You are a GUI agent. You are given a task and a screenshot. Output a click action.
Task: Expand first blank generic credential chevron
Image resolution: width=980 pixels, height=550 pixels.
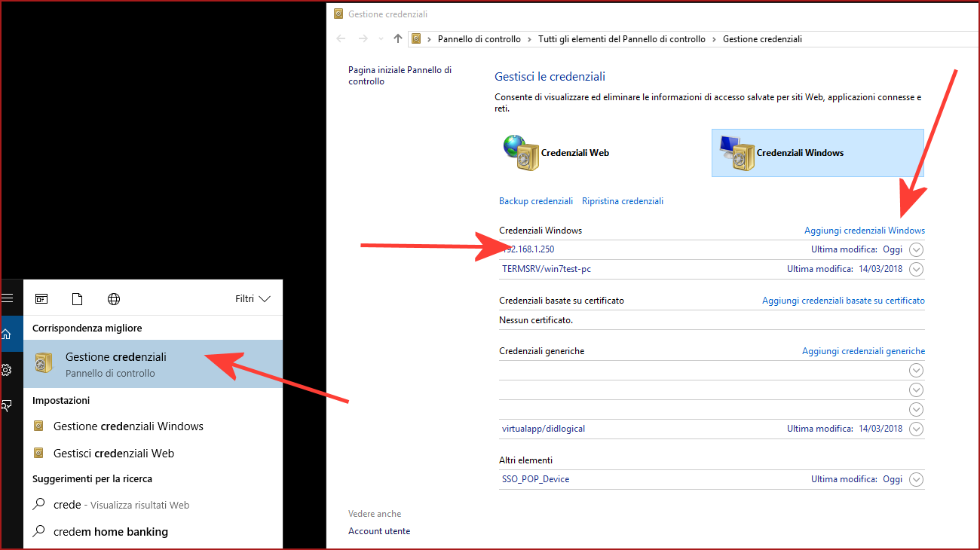pos(917,370)
